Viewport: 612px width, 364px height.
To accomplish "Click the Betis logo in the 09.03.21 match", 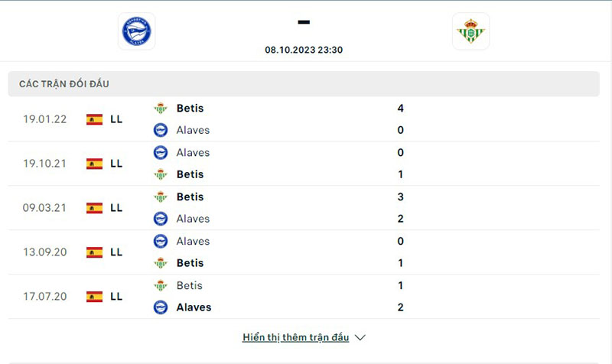I will pyautogui.click(x=161, y=197).
